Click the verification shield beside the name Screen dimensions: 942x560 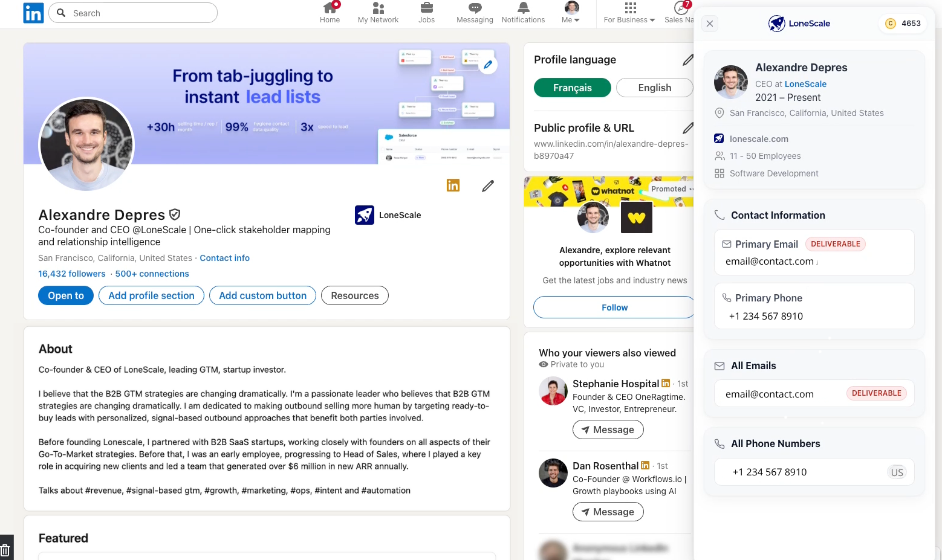point(175,214)
